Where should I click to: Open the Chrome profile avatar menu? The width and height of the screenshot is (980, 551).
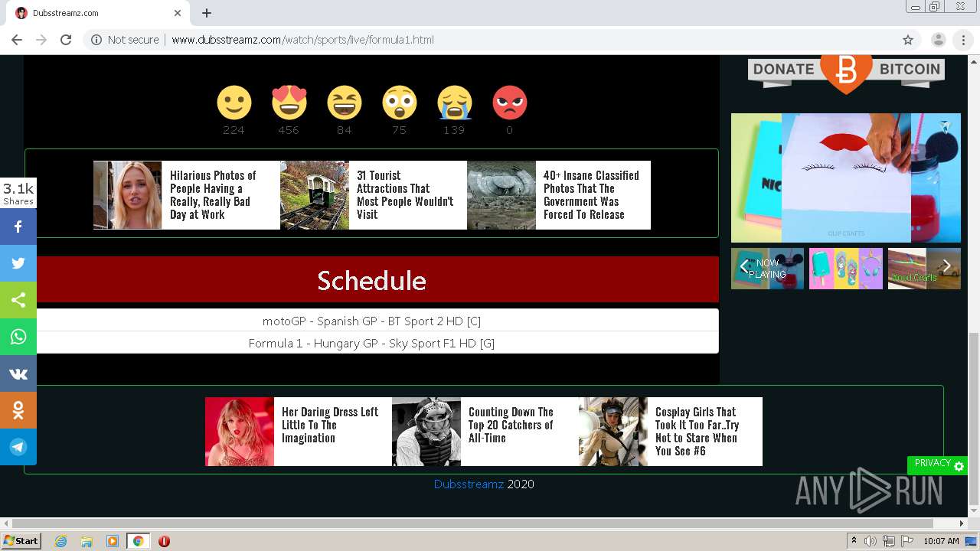[x=938, y=40]
